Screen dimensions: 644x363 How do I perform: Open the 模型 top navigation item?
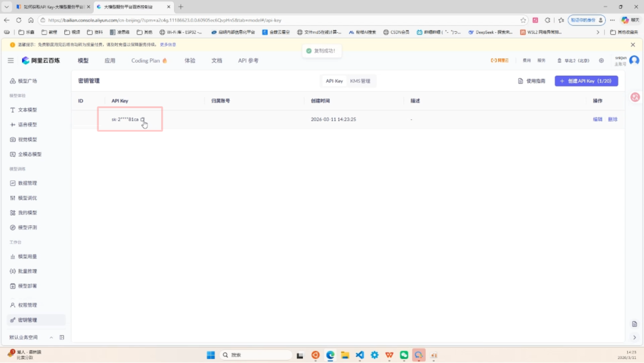83,60
